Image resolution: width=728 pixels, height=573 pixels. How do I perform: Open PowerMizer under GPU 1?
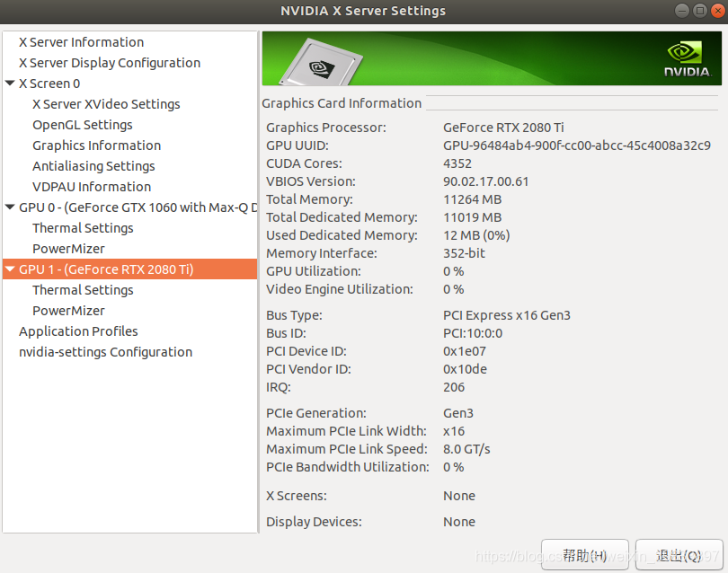tap(68, 311)
